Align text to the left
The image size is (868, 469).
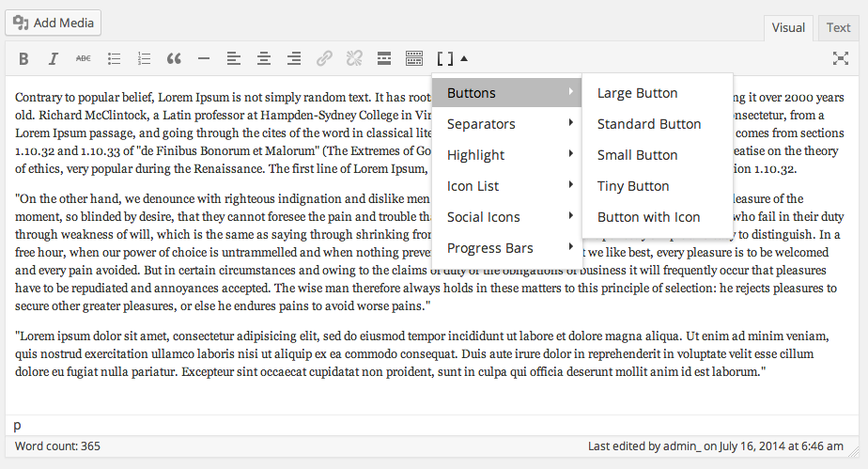[234, 58]
